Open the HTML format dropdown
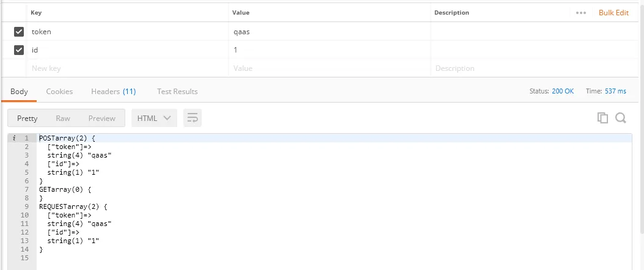Screen dimensions: 644x270 click(154, 118)
